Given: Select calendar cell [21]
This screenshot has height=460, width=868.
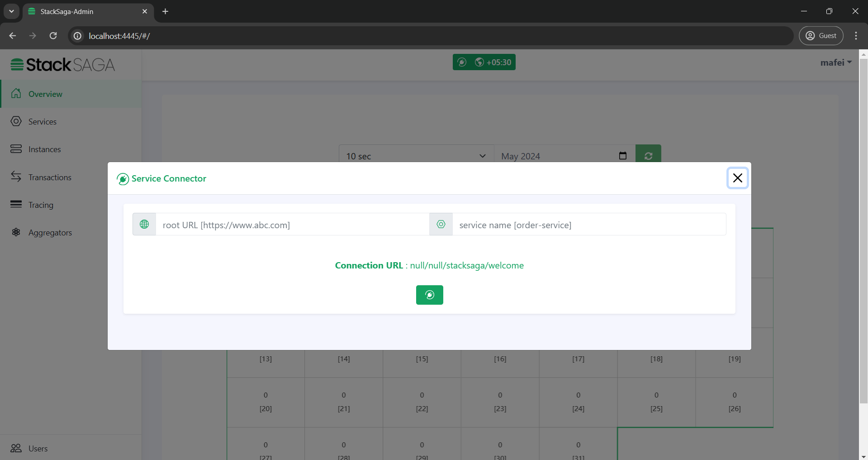Looking at the screenshot, I should [x=344, y=402].
